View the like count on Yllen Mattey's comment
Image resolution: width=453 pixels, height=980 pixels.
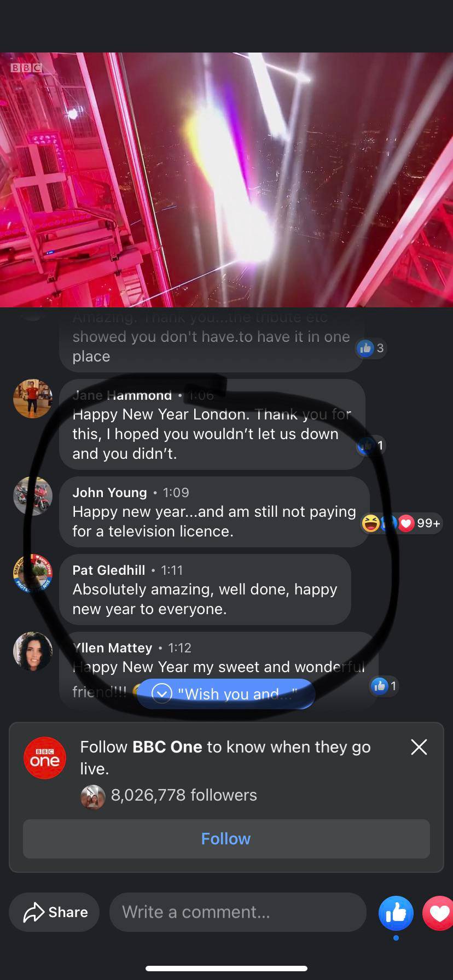384,685
